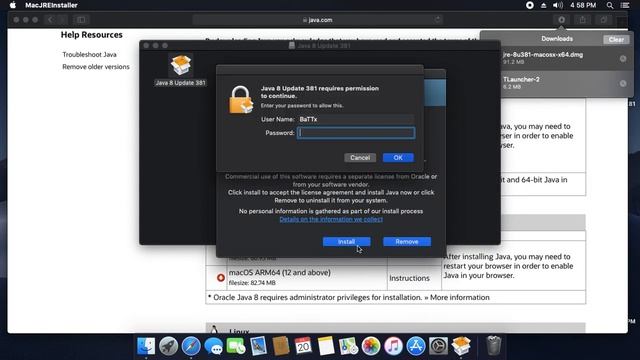This screenshot has width=640, height=360.
Task: Click the Safari show tabs button
Action: (603, 20)
